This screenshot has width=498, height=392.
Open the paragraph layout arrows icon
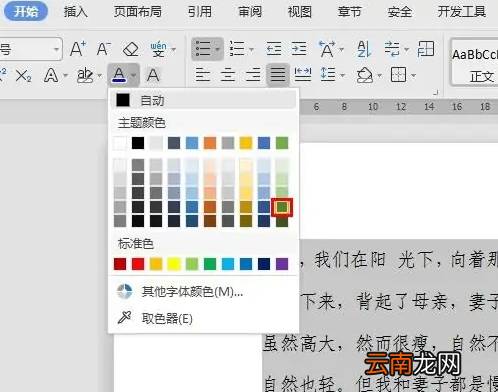tap(392, 49)
